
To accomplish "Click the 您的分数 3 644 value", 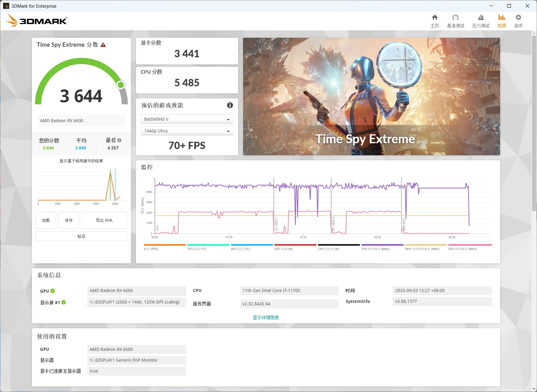I will coord(48,148).
